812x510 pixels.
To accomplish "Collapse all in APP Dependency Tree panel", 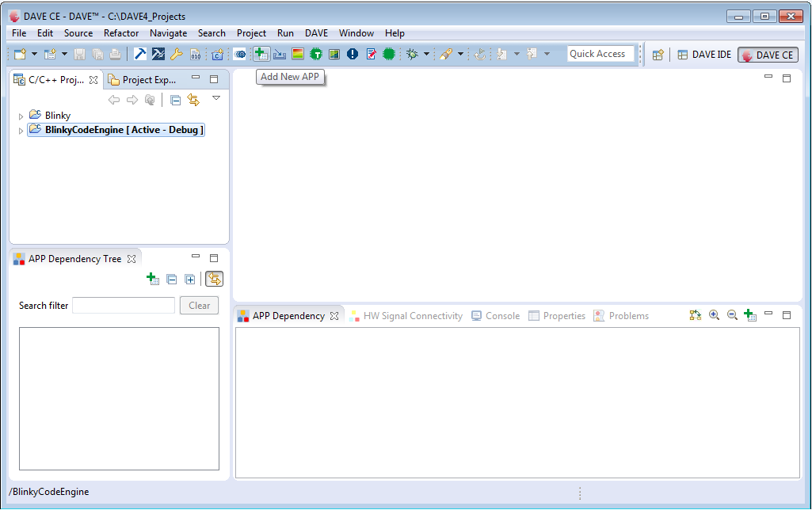I will [172, 280].
